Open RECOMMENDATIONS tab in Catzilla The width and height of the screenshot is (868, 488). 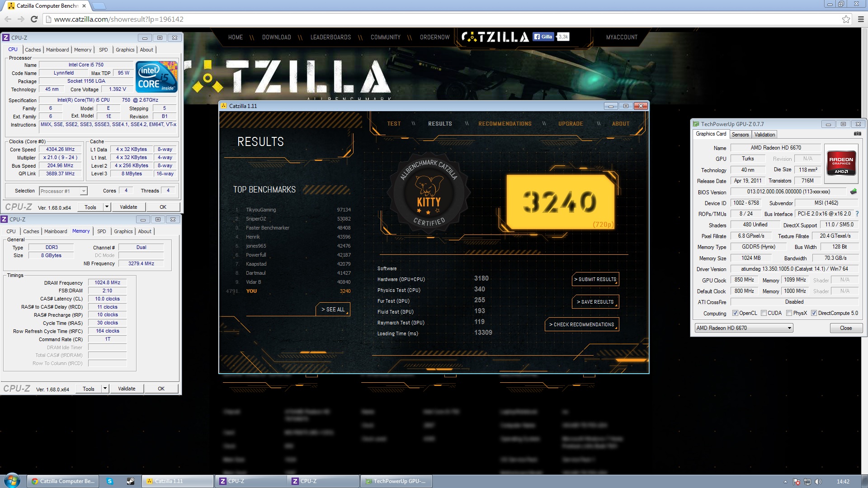505,124
